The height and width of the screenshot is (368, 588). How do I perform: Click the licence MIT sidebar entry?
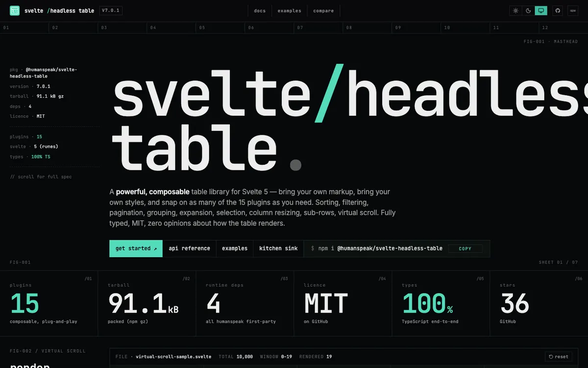(x=27, y=116)
